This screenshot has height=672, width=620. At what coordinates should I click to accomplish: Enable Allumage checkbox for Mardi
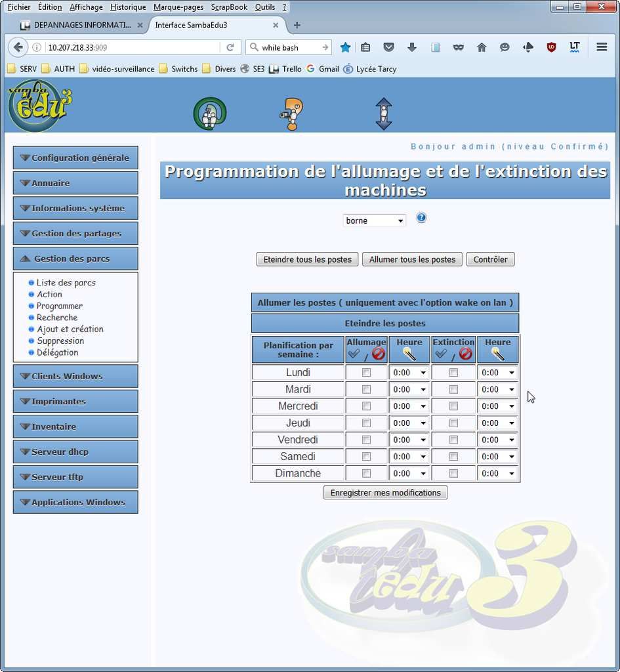pyautogui.click(x=366, y=389)
